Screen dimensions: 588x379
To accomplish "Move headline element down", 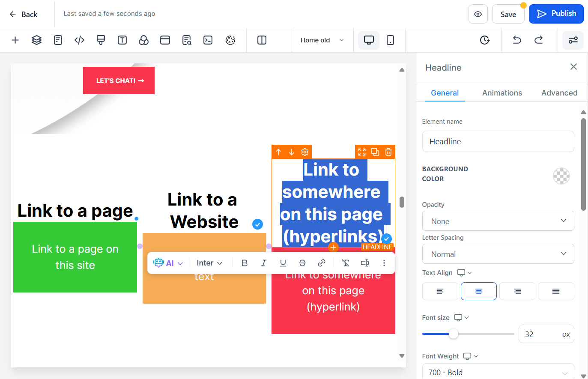I will (292, 152).
